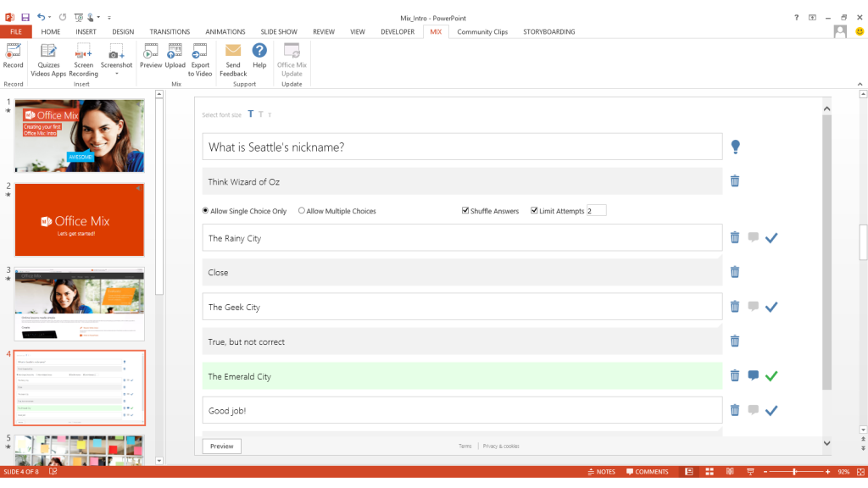The width and height of the screenshot is (868, 488).
Task: Click the Upload icon
Action: pos(175,57)
